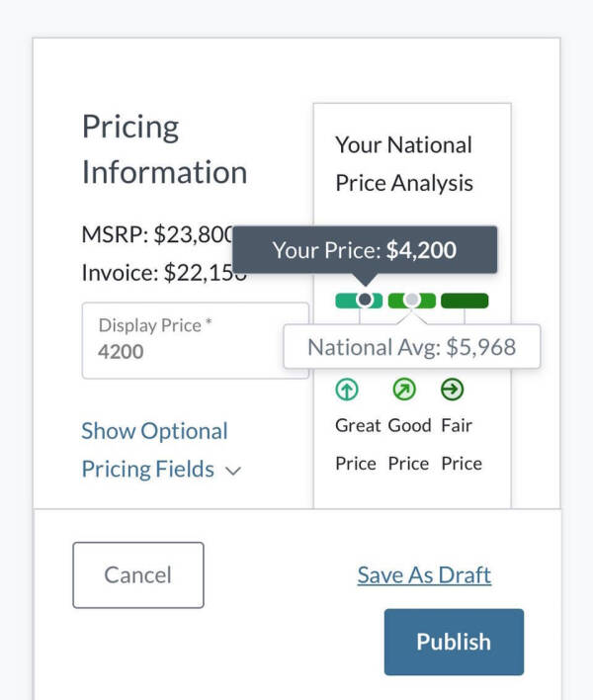Viewport: 593px width, 700px height.
Task: Click the Save As Draft link
Action: [x=424, y=575]
